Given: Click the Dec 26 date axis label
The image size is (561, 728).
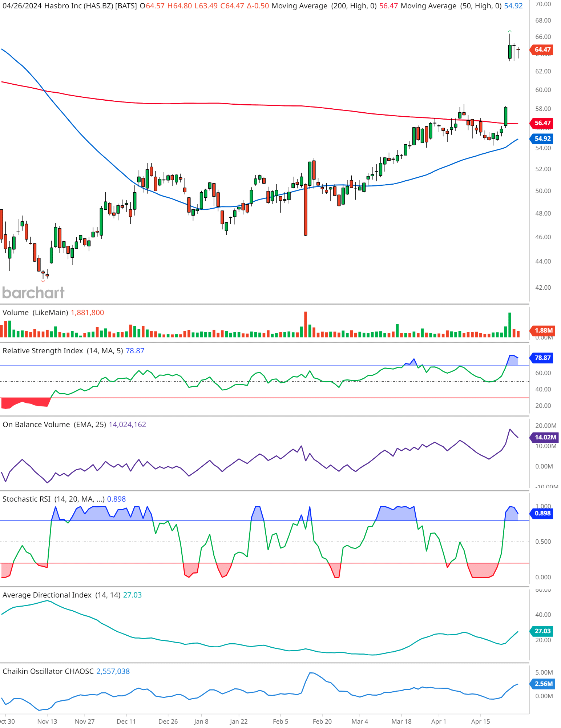Looking at the screenshot, I should pos(168,721).
